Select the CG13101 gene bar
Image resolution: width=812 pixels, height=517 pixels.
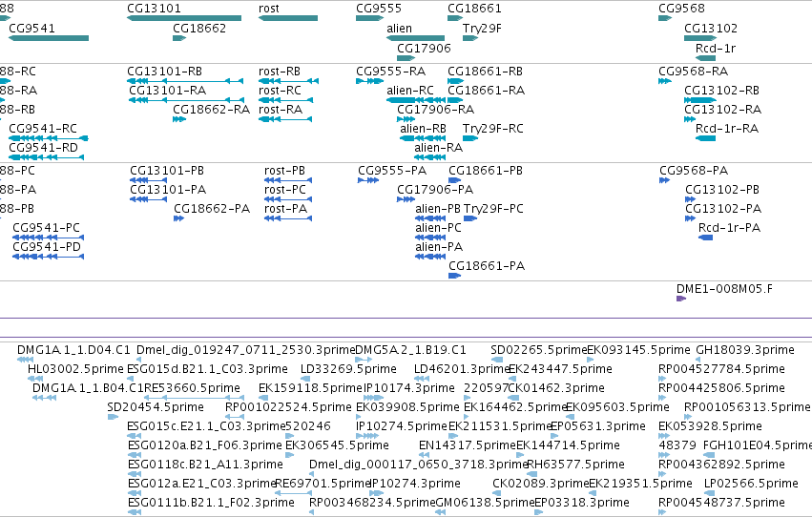(x=184, y=18)
